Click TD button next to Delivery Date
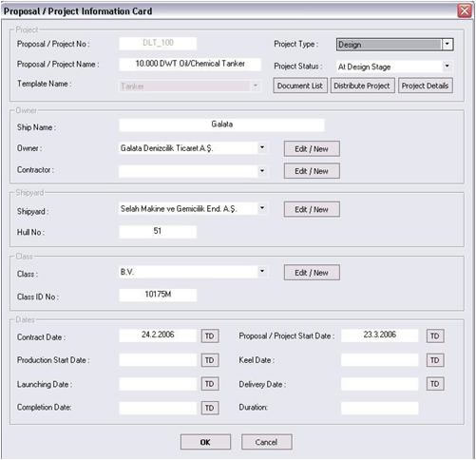This screenshot has height=460, width=476. click(435, 384)
